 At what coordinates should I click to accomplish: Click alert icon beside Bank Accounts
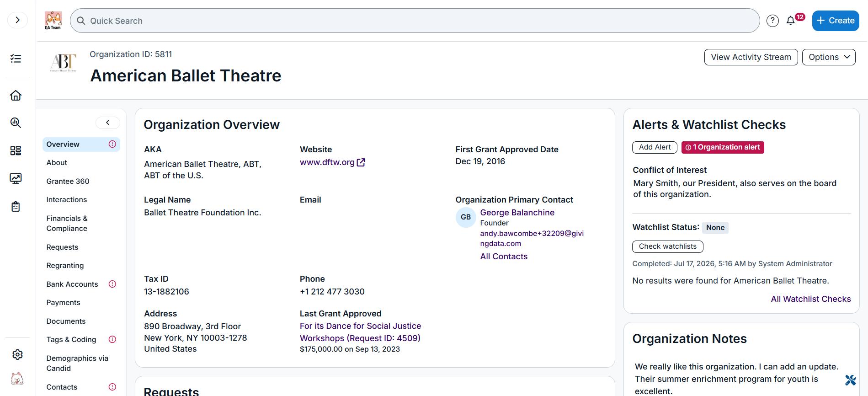112,284
